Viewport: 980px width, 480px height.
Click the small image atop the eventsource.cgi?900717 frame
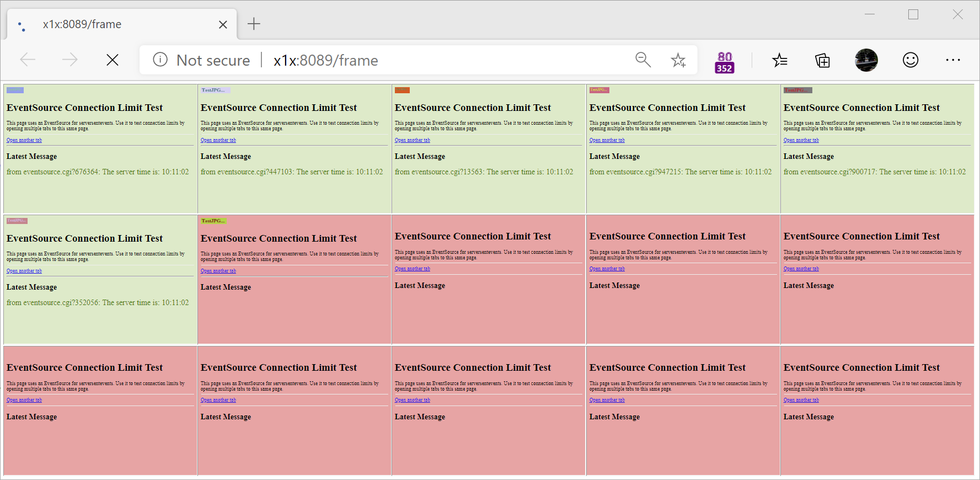tap(797, 90)
